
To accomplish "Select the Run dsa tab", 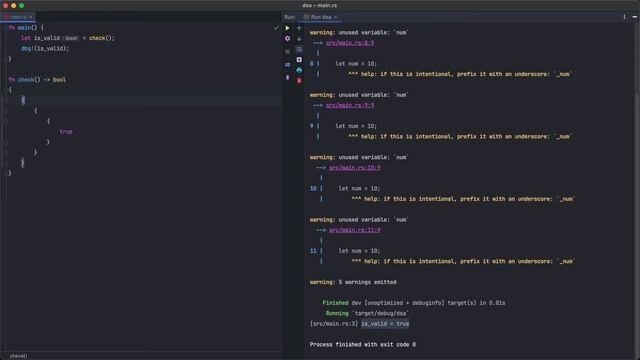I will click(320, 17).
